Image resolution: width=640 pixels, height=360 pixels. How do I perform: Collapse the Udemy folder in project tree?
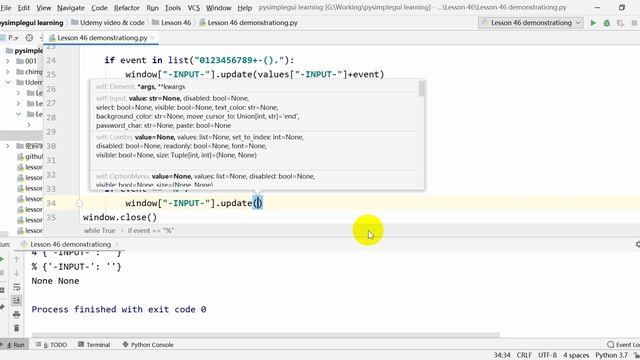(x=8, y=82)
